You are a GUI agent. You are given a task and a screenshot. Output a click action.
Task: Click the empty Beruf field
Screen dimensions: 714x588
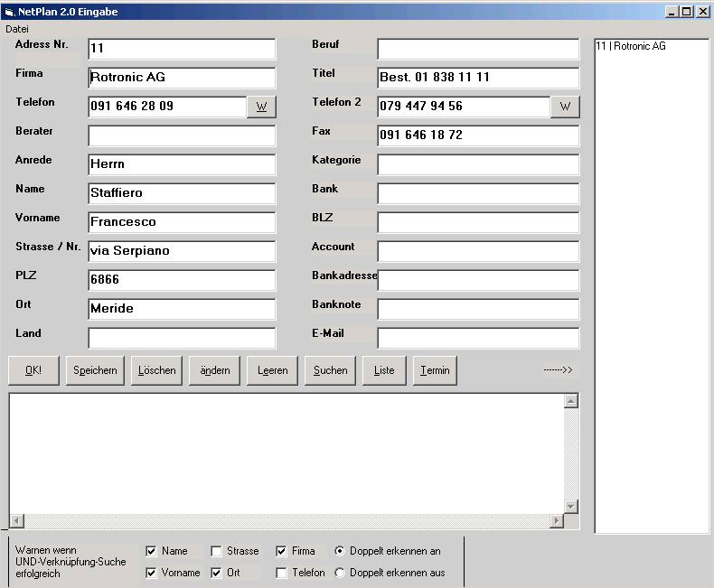(478, 49)
